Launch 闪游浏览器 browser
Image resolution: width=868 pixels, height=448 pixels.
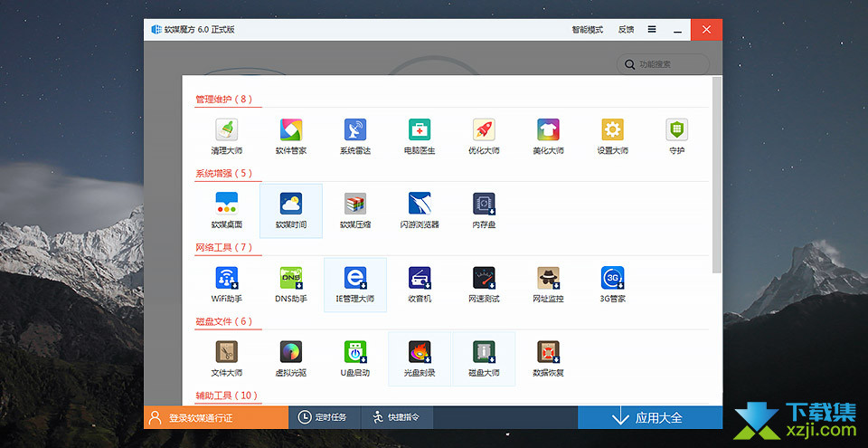420,211
